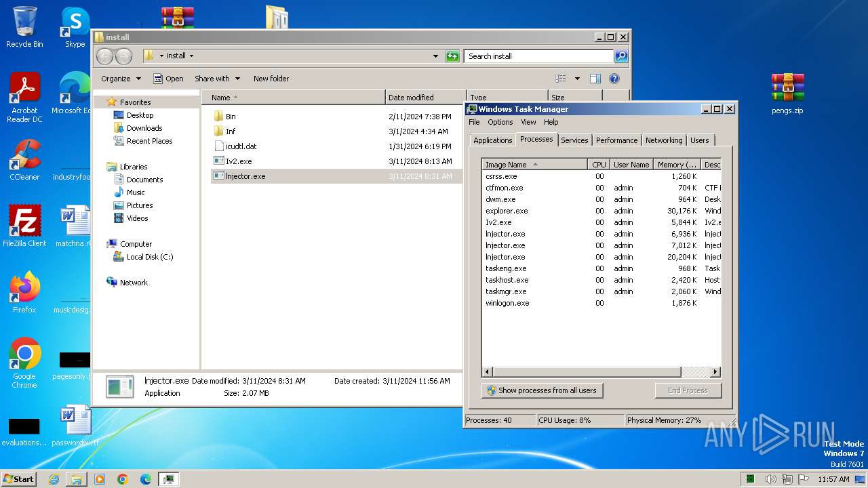Open Task Manager File menu
Viewport: 868px width, 488px height.
(x=474, y=122)
